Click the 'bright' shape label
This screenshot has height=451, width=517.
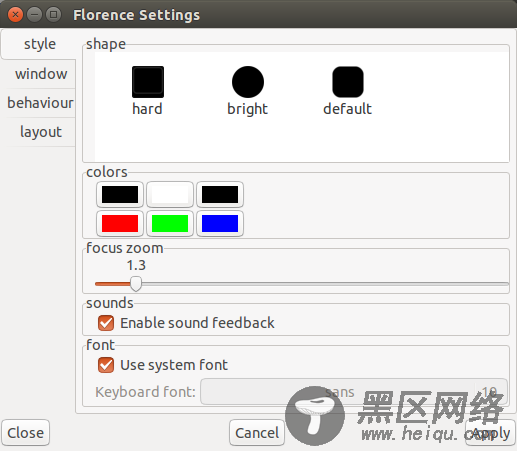(247, 110)
